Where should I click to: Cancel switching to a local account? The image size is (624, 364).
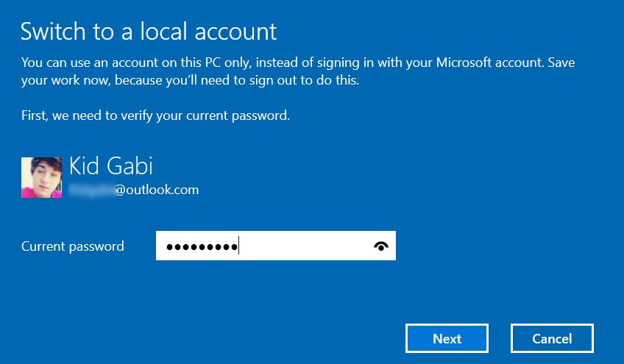[552, 338]
